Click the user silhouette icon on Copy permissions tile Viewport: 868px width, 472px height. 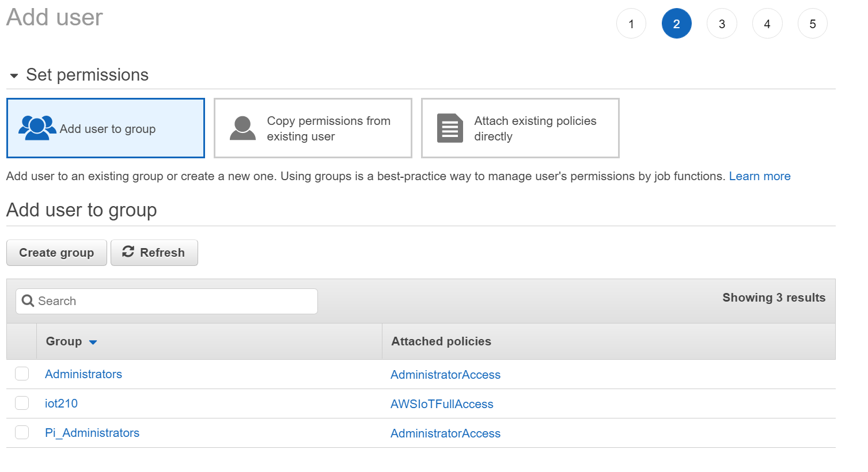[242, 128]
